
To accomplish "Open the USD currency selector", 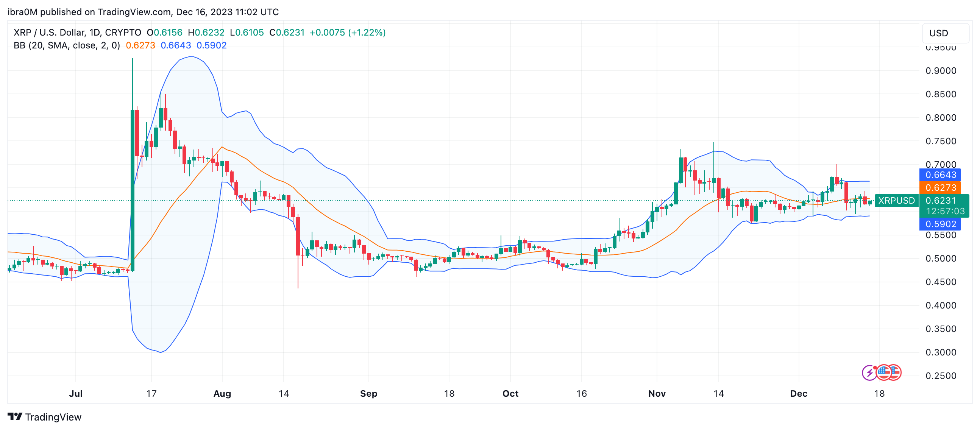I will [946, 33].
